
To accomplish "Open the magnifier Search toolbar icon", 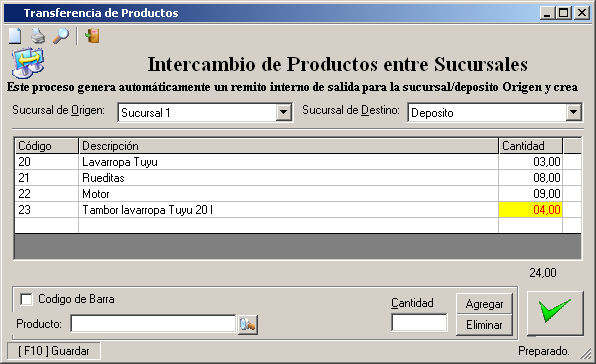I will [60, 36].
